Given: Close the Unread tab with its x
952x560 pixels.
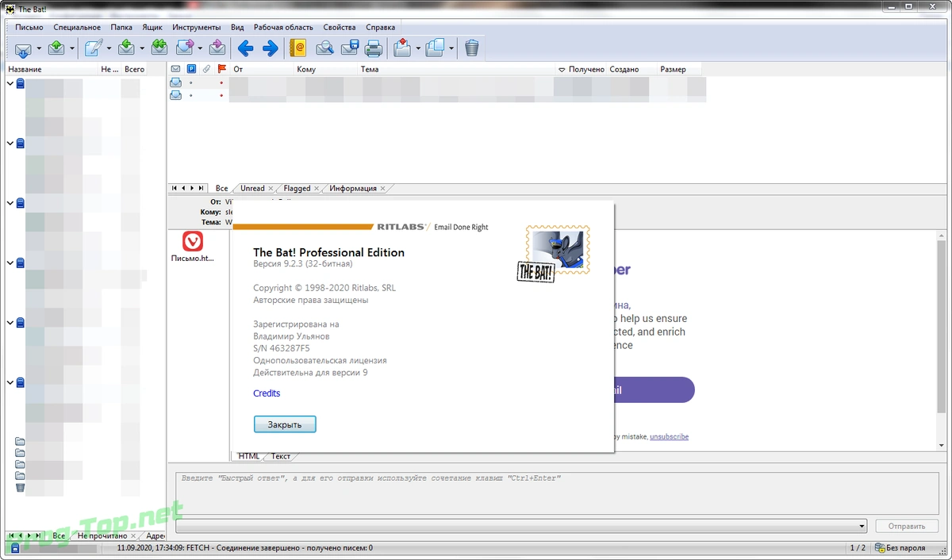Looking at the screenshot, I should click(x=271, y=189).
